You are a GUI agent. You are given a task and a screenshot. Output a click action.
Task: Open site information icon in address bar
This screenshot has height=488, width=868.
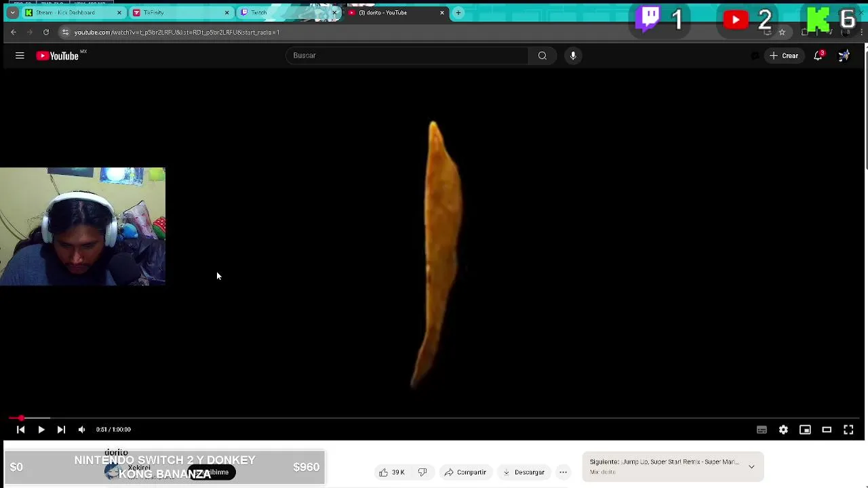tap(65, 32)
